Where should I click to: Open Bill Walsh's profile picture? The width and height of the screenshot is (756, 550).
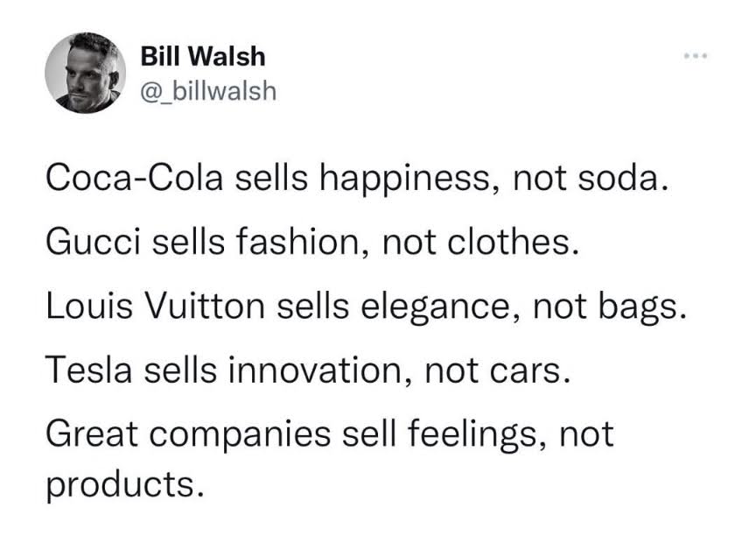coord(86,74)
